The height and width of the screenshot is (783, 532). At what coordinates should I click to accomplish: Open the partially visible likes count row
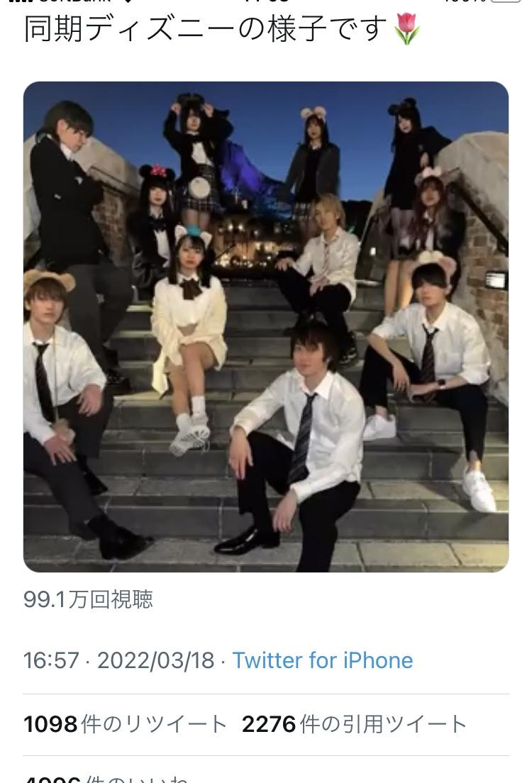click(x=106, y=779)
